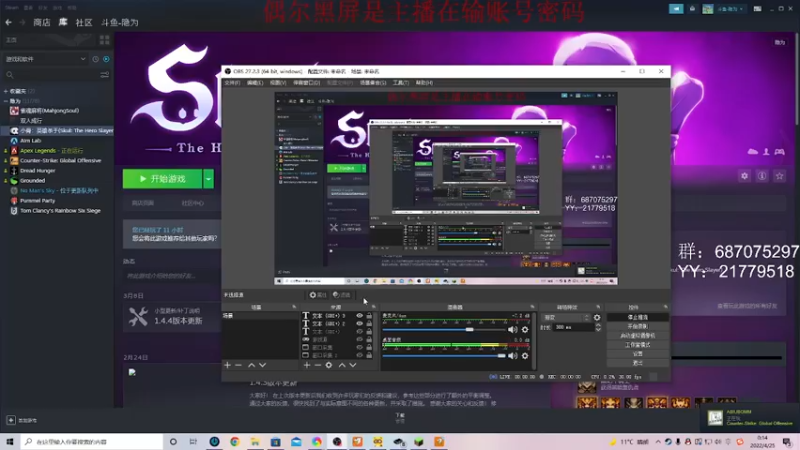Move the source down in Sources panel
This screenshot has height=450, width=800.
(x=353, y=365)
